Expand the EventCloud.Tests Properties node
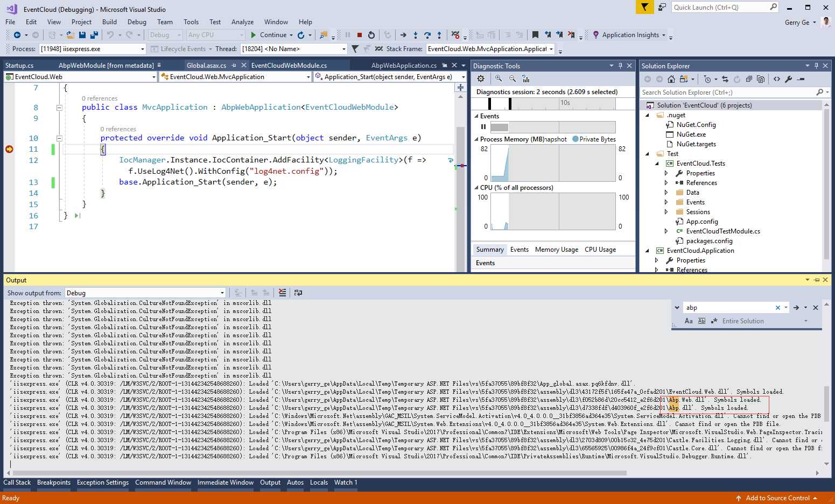Image resolution: width=835 pixels, height=504 pixels. pos(666,173)
